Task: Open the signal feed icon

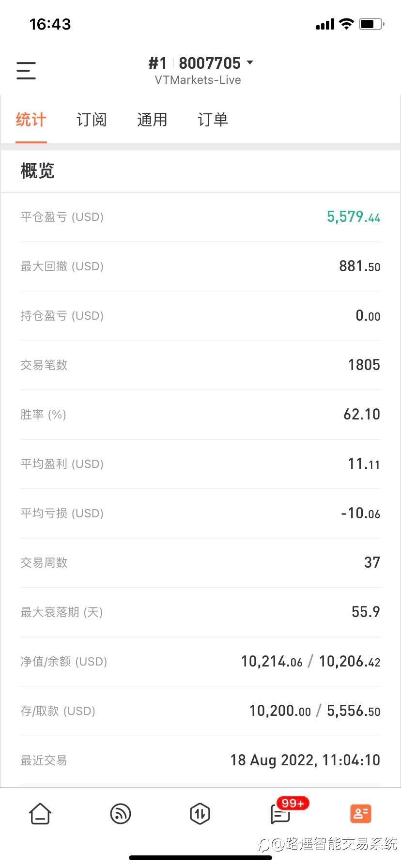Action: coord(121,813)
